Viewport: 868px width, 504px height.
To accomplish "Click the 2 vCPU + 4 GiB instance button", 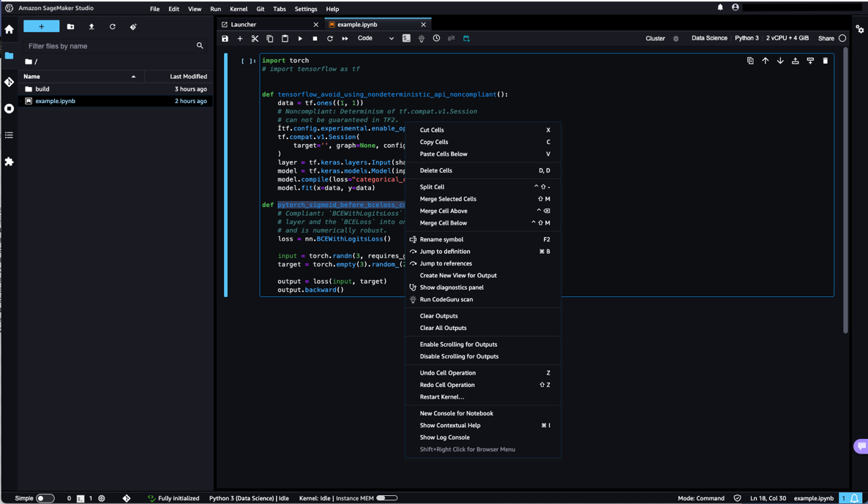I will click(787, 38).
